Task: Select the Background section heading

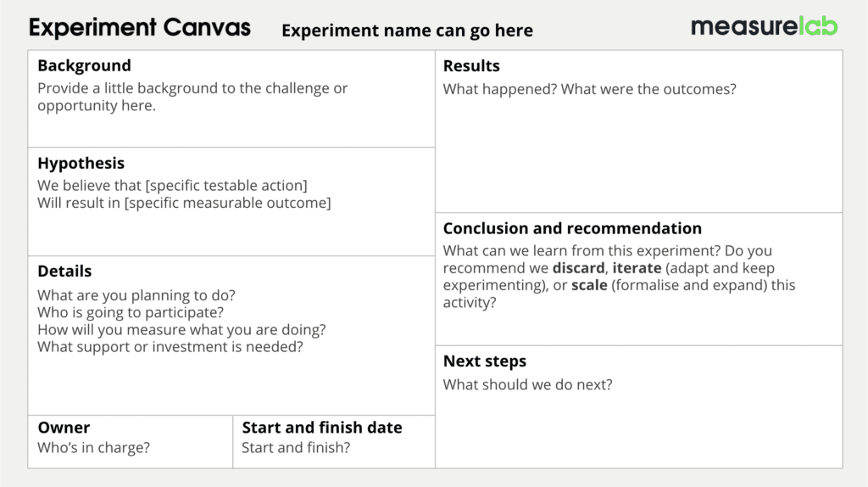Action: pos(84,66)
